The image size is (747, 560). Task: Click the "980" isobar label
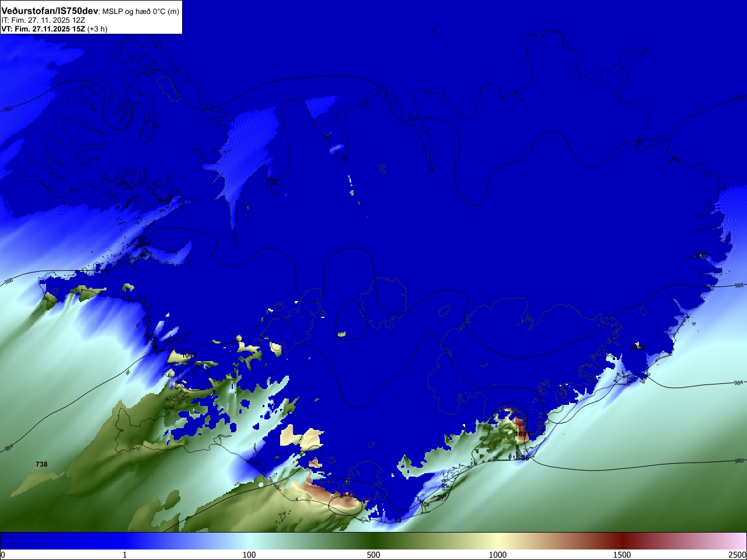point(739,461)
